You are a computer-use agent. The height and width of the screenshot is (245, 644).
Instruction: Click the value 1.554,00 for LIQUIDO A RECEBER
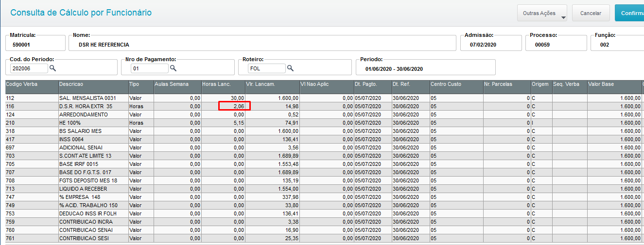[x=288, y=189]
